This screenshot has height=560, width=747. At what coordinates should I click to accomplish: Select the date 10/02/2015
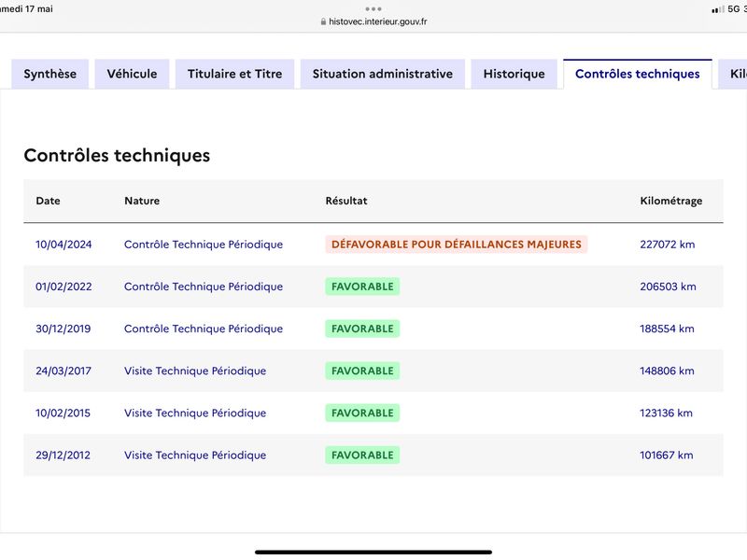(x=63, y=413)
